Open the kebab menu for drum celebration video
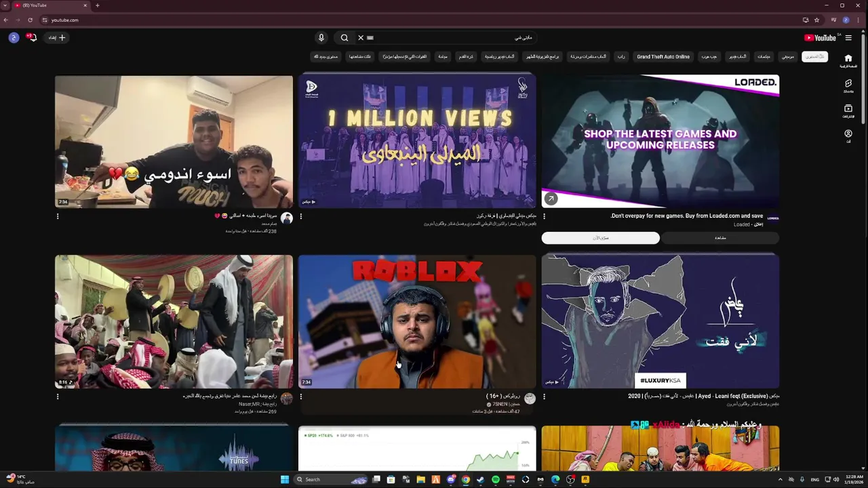The width and height of the screenshot is (868, 488). [58, 397]
